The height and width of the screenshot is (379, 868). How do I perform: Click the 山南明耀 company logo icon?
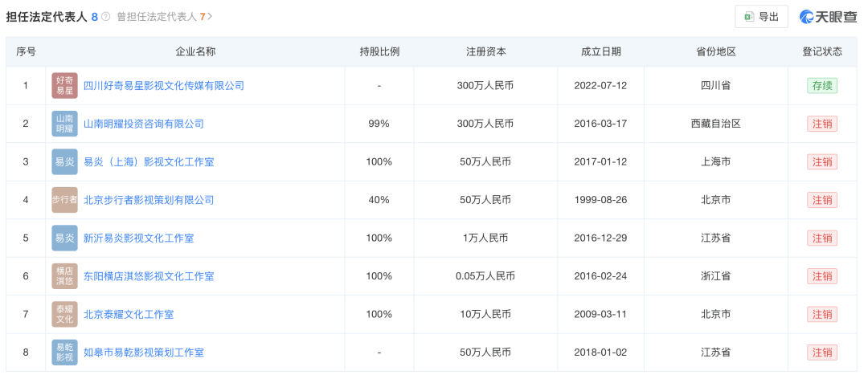(x=64, y=124)
